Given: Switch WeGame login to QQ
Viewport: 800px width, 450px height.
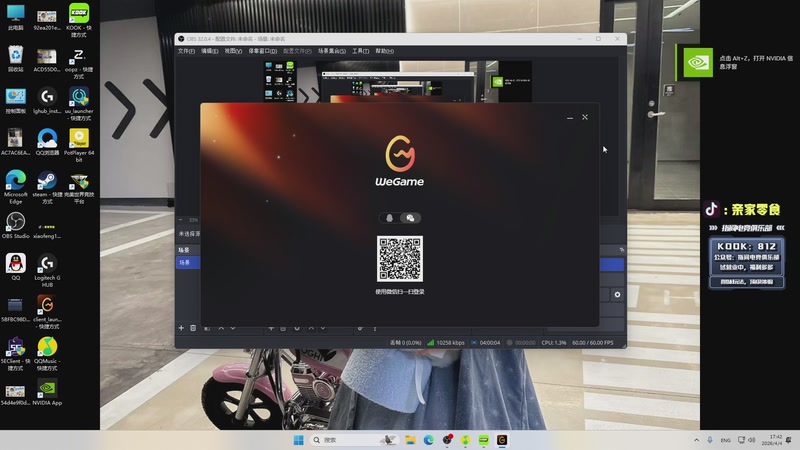Looking at the screenshot, I should (x=390, y=218).
